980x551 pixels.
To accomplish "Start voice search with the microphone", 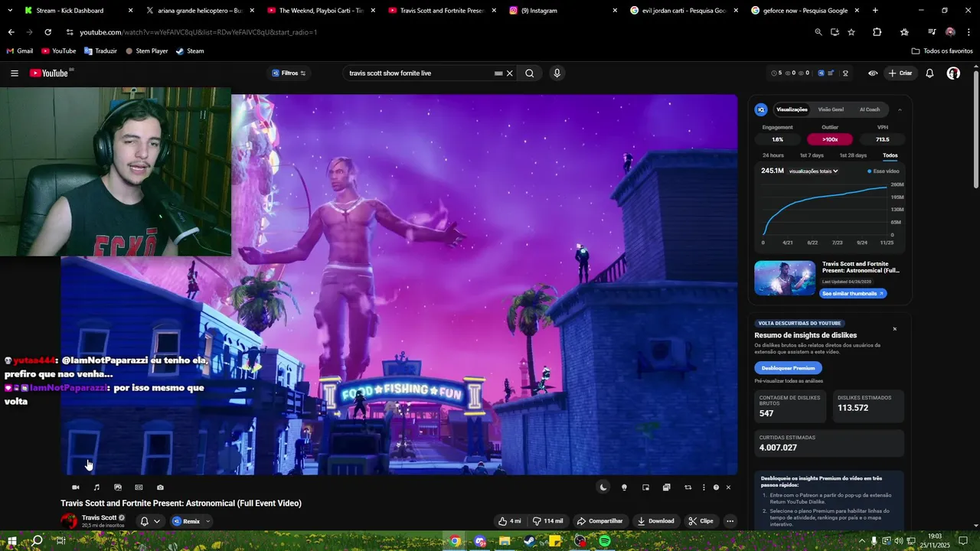I will pos(557,73).
